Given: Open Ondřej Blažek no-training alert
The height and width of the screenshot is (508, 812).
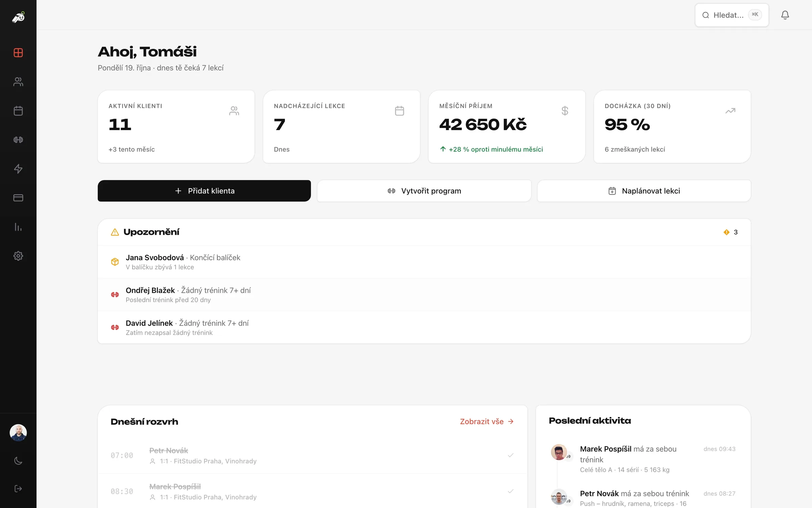Looking at the screenshot, I should click(424, 295).
